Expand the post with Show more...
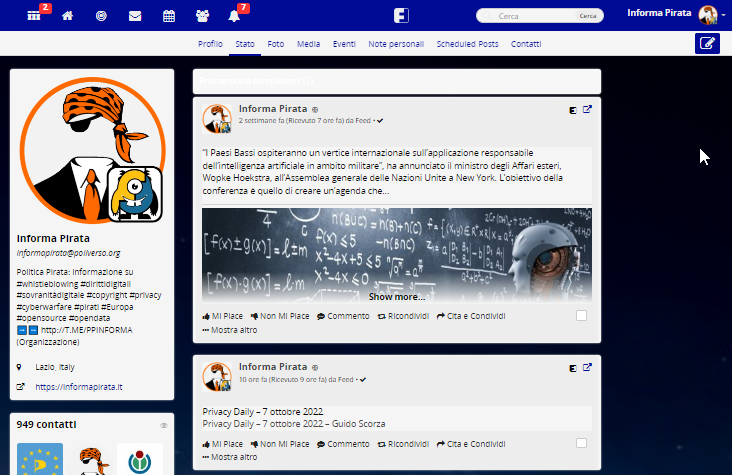The image size is (732, 475). click(397, 297)
